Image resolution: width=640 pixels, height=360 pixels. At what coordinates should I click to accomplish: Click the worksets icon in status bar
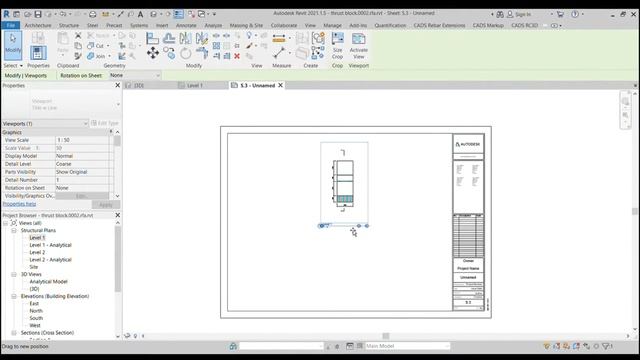(x=233, y=346)
